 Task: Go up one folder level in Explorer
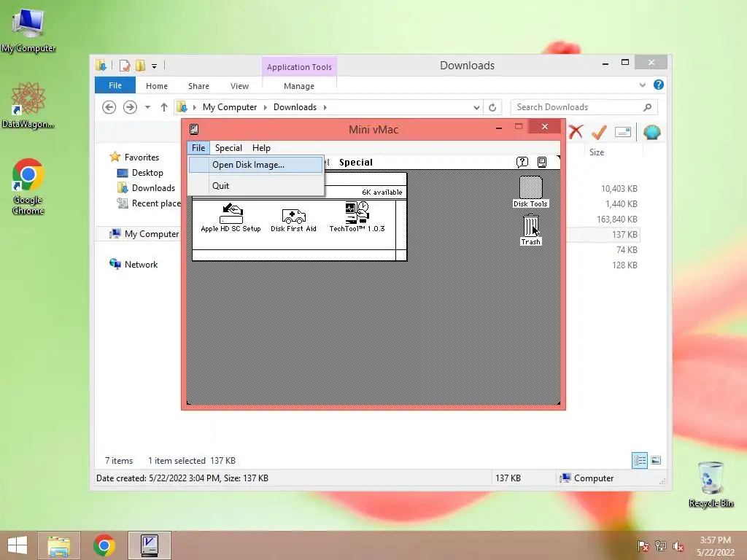pos(164,107)
